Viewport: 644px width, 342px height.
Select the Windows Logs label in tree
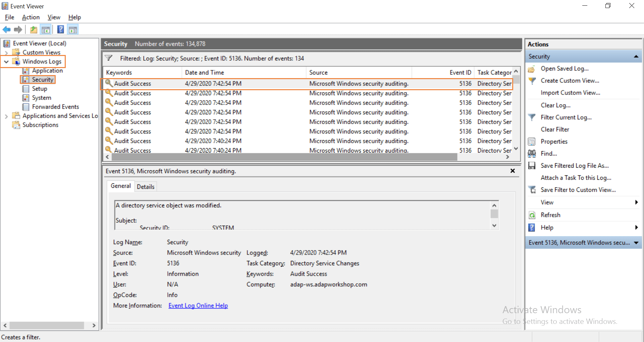point(42,62)
